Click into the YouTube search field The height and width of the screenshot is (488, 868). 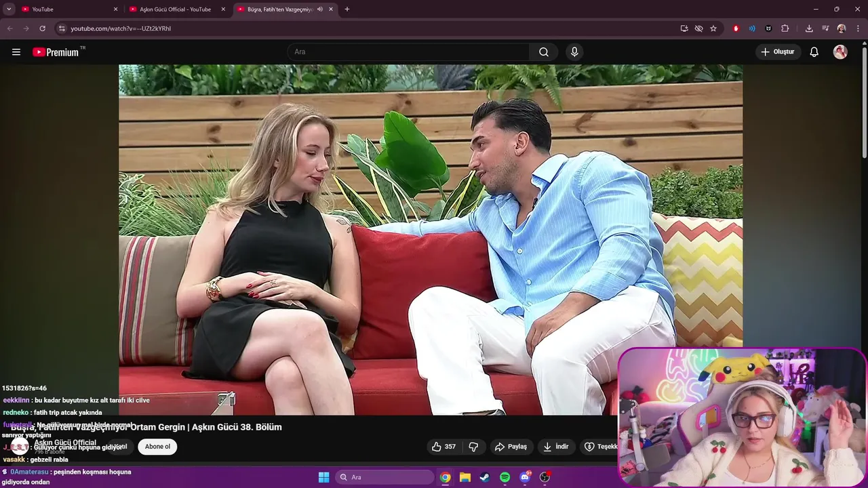[x=409, y=52]
